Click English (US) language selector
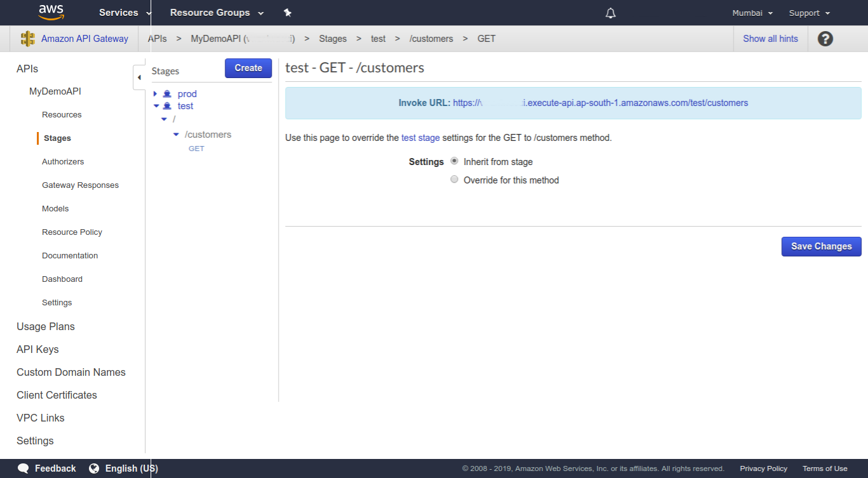 (x=132, y=468)
